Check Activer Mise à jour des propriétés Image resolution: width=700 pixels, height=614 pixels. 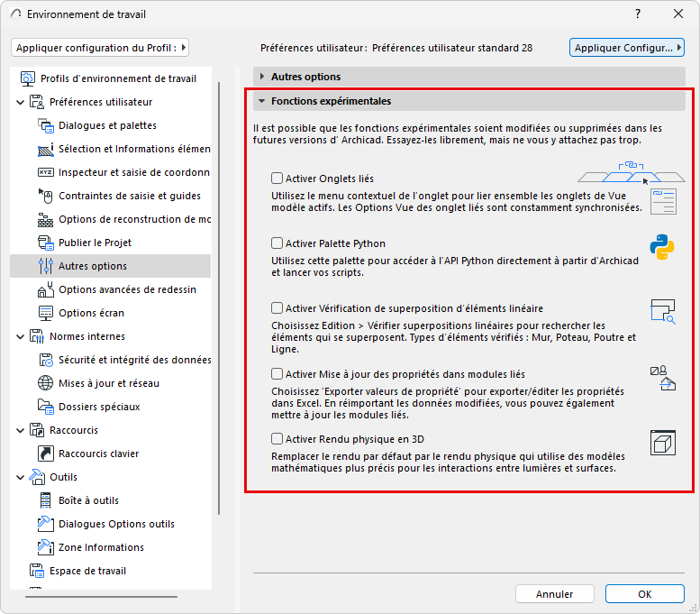point(277,373)
